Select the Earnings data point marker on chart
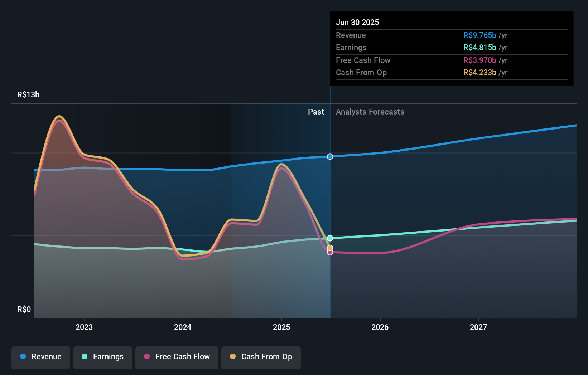This screenshot has height=375, width=588. [330, 238]
